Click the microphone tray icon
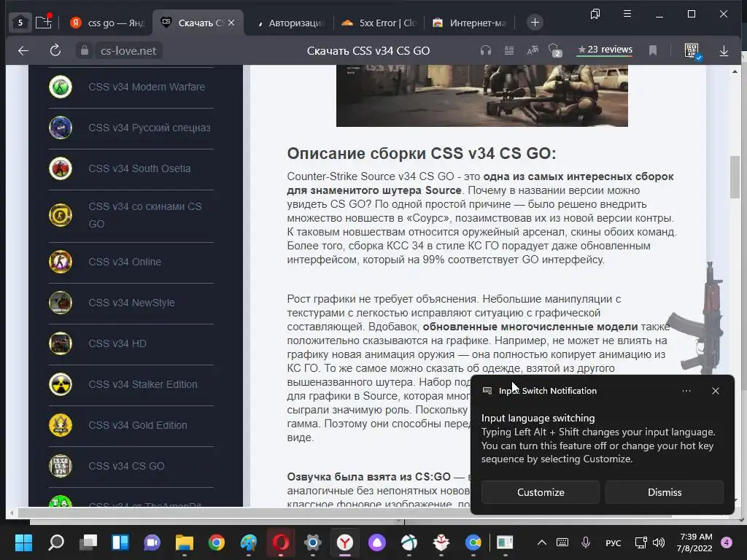This screenshot has height=560, width=747. (586, 542)
